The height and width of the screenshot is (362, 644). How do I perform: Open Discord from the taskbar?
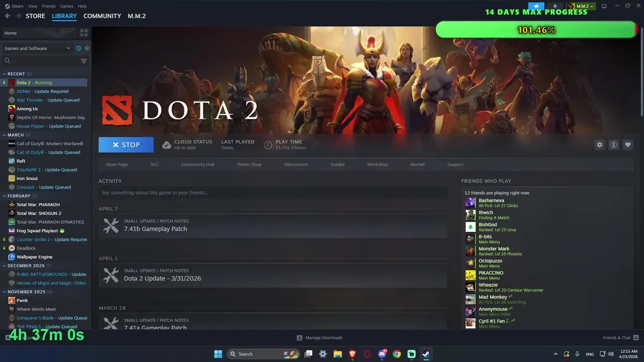pyautogui.click(x=382, y=354)
